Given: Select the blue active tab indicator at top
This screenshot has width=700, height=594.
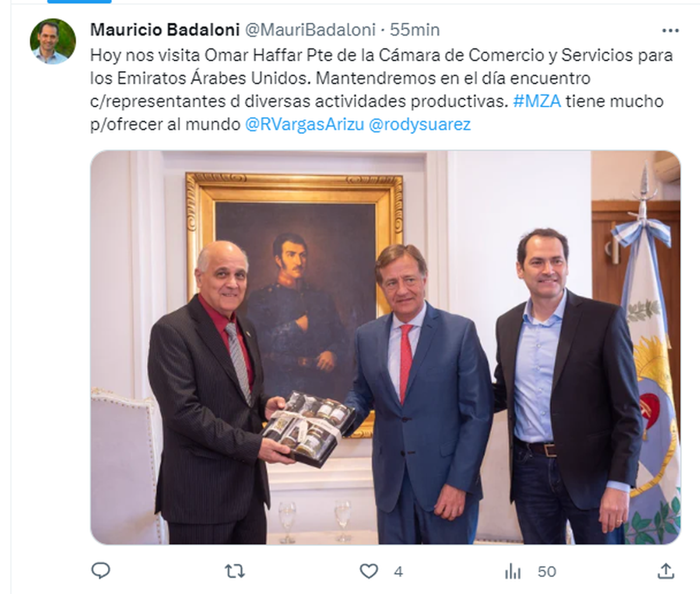Looking at the screenshot, I should 79,2.
